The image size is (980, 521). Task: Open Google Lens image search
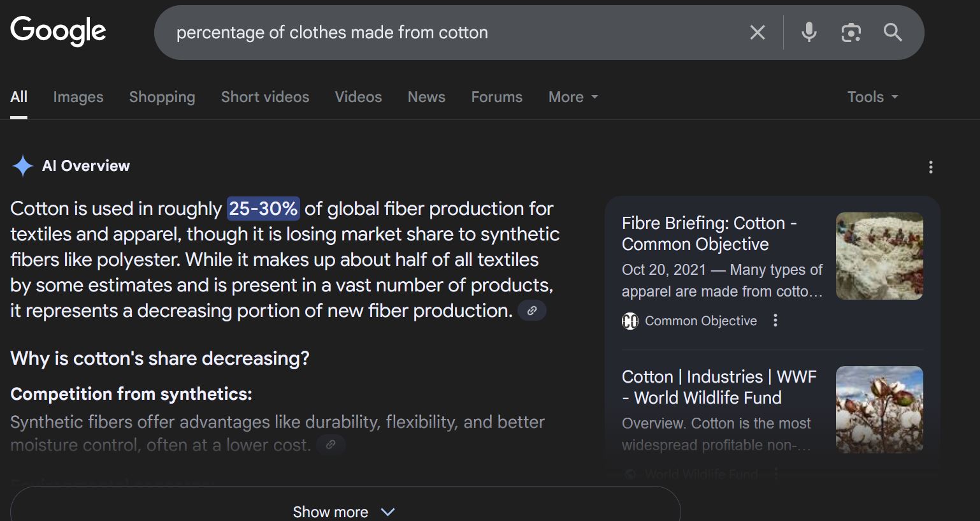851,33
